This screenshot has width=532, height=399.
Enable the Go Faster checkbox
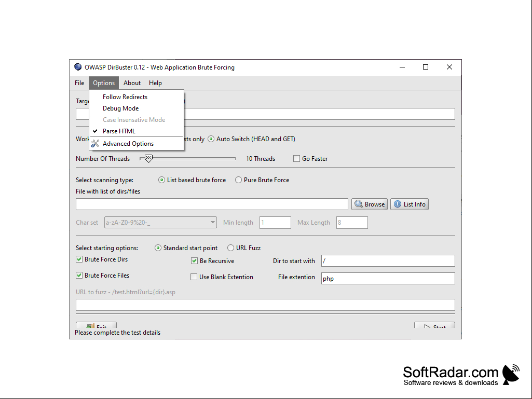[296, 159]
